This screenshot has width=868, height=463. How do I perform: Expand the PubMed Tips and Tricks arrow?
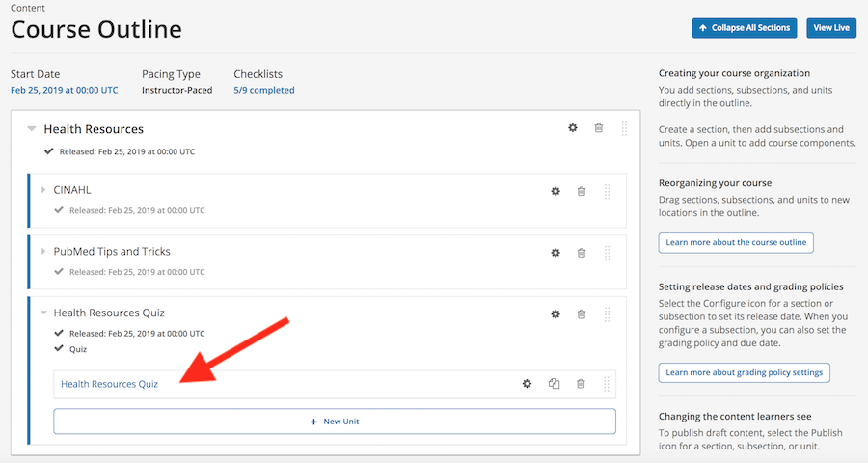pyautogui.click(x=43, y=251)
